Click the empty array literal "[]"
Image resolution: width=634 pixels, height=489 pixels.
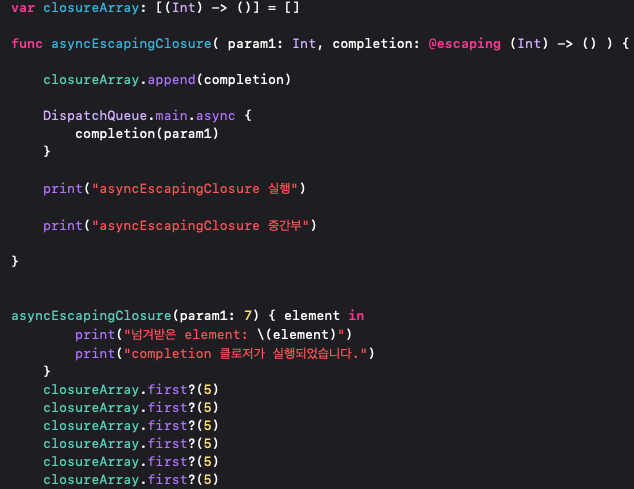(292, 8)
